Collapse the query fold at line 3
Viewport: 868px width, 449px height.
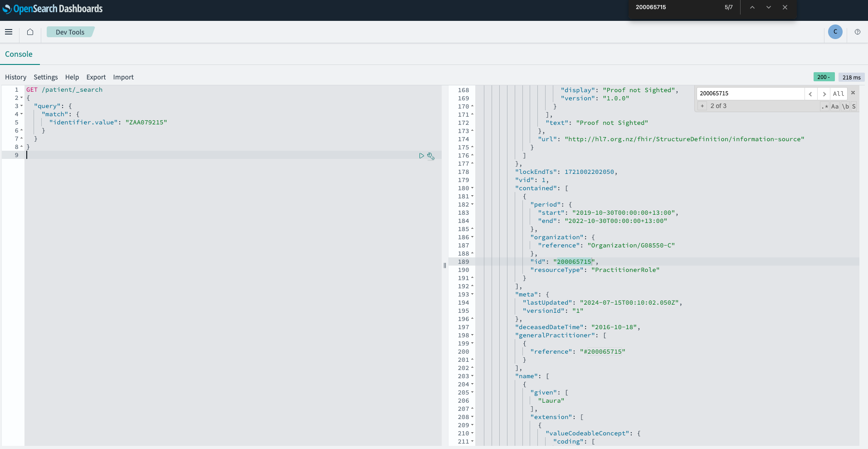pos(21,106)
